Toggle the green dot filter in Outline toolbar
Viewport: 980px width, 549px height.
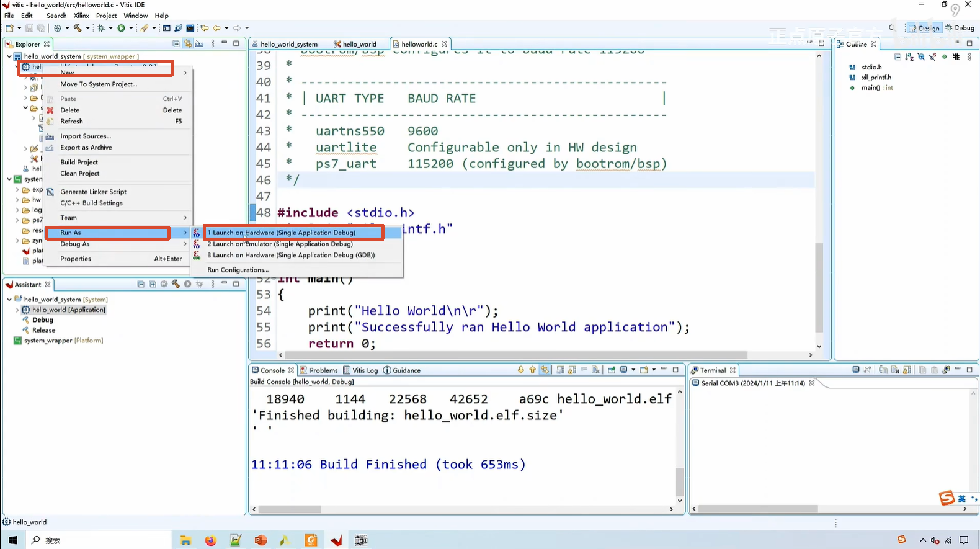(x=945, y=56)
